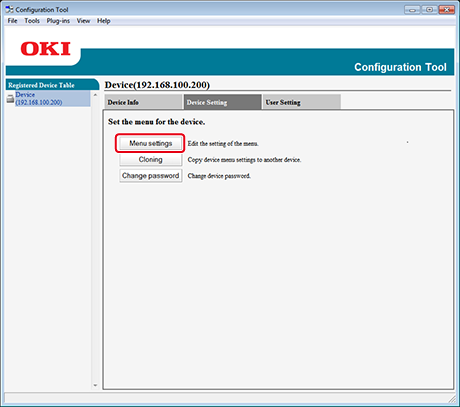Click the Change password button
Viewport: 460px width, 407px height.
tap(151, 176)
